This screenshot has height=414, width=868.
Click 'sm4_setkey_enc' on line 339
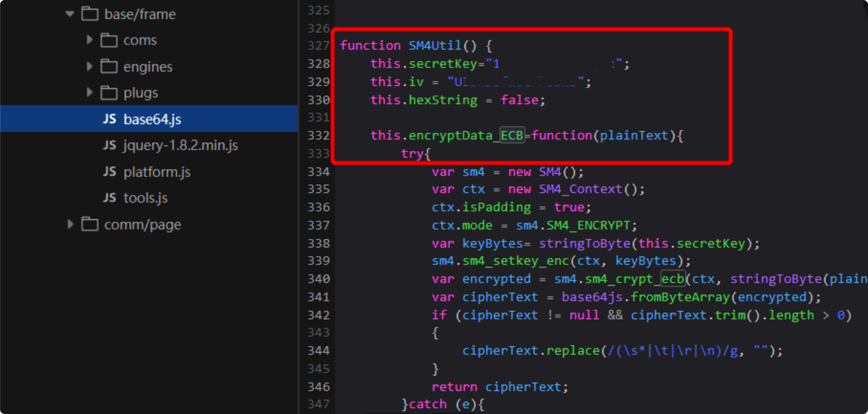tap(516, 261)
